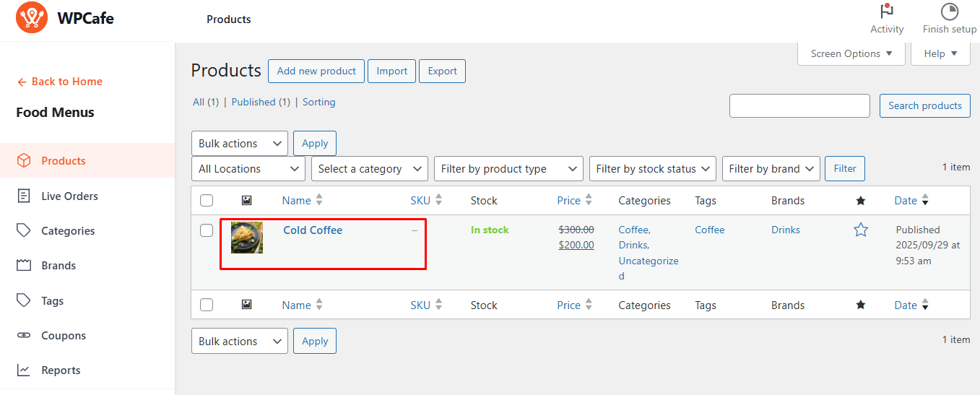The image size is (980, 395).
Task: Open the Activity flag icon
Action: [x=887, y=12]
